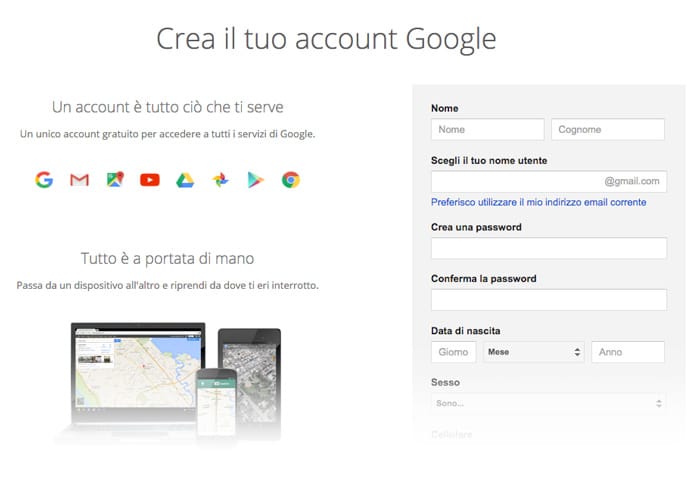Image resolution: width=700 pixels, height=477 pixels.
Task: Click text 'Un account è tutto ciò che ti serve'
Action: (x=167, y=107)
